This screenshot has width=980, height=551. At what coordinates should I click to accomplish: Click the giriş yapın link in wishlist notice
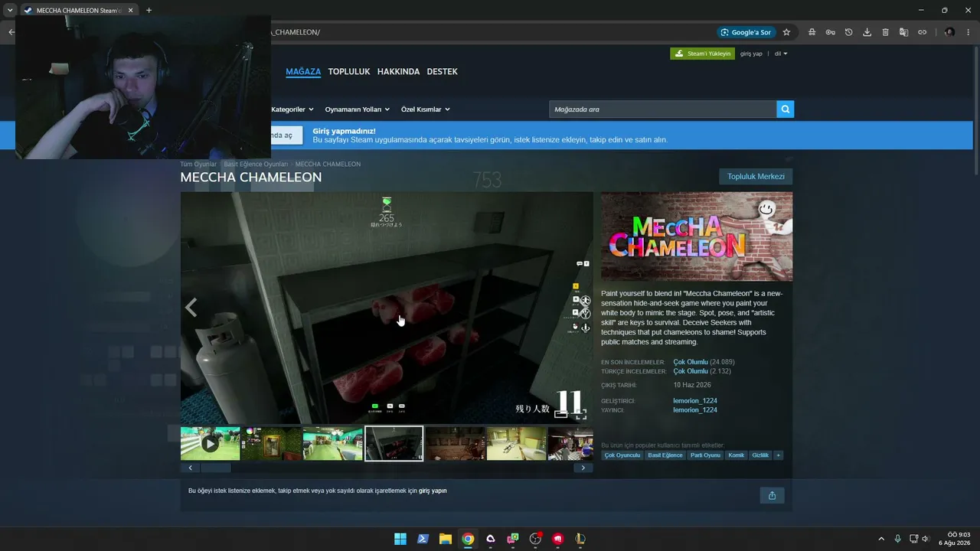click(433, 491)
